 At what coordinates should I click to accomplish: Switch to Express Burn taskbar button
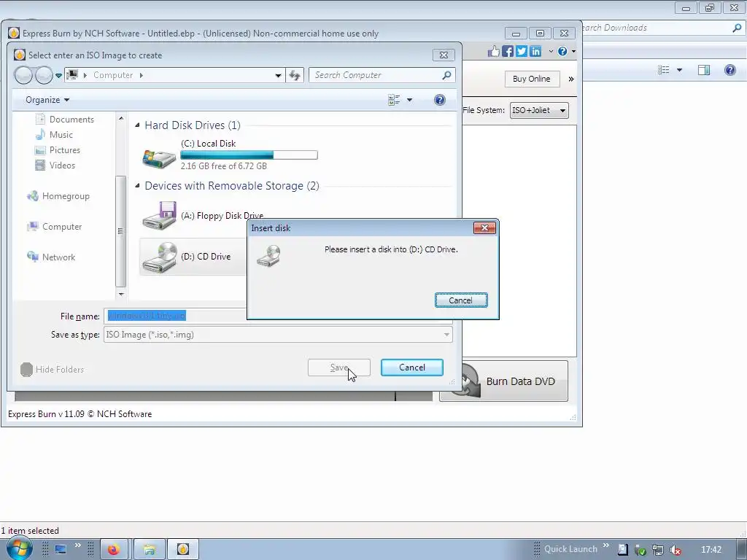(183, 550)
